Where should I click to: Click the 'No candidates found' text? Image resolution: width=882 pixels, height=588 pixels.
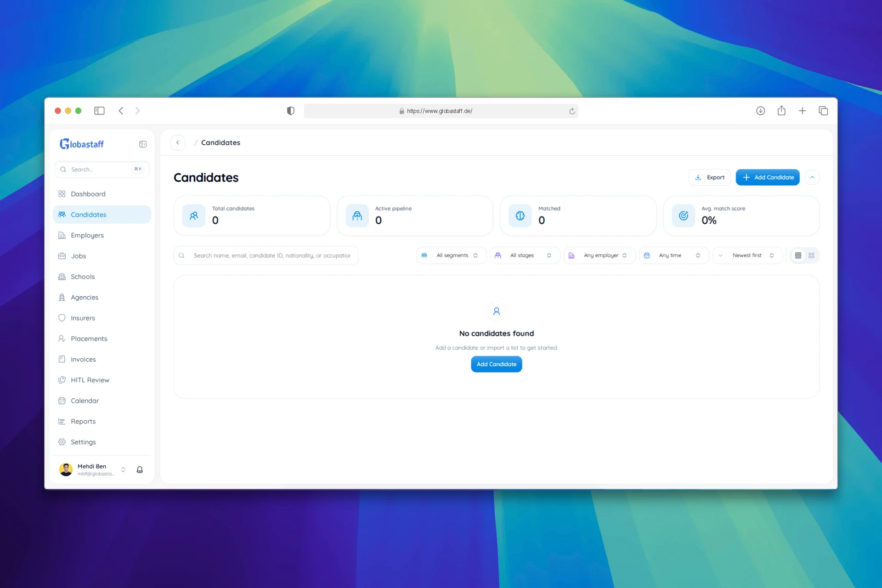[497, 334]
